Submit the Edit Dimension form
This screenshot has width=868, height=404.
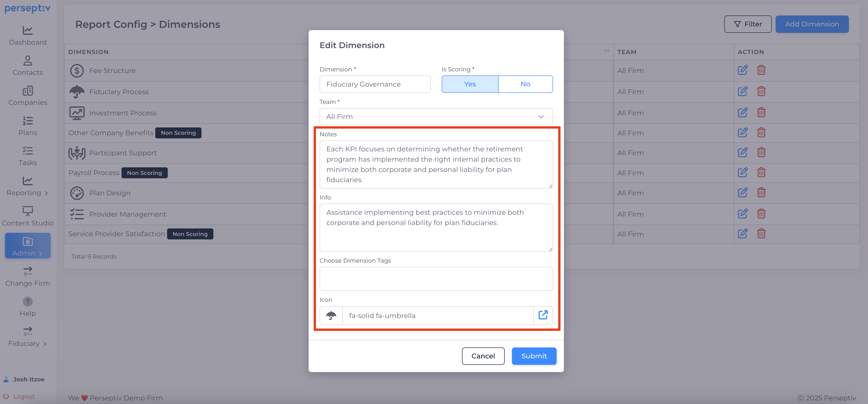pyautogui.click(x=534, y=356)
